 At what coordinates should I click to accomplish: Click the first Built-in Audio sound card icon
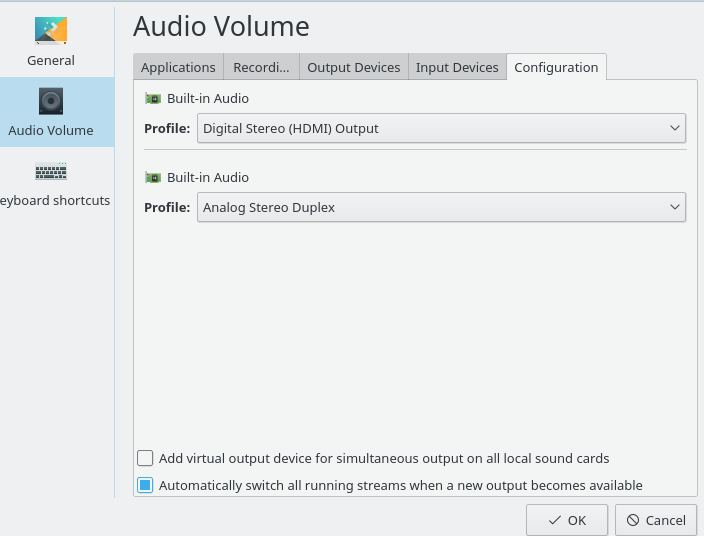[153, 98]
